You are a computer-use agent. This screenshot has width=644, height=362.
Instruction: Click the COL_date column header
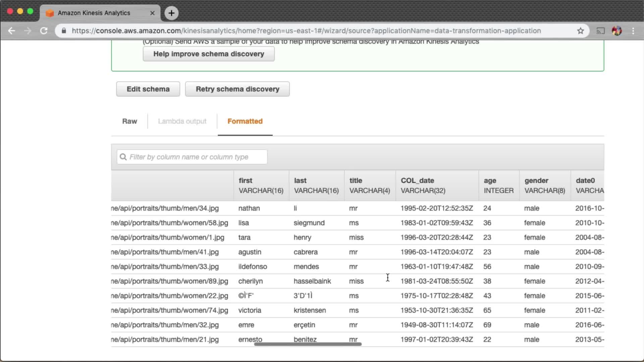pos(417,181)
